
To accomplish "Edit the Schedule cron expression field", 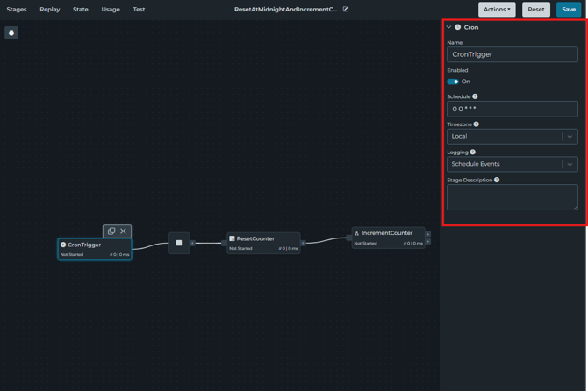I will pos(513,109).
